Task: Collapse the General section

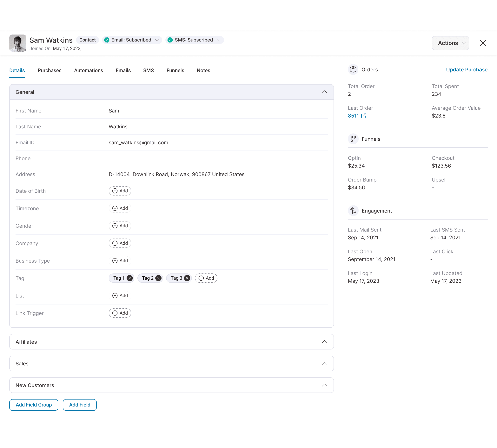Action: click(324, 92)
